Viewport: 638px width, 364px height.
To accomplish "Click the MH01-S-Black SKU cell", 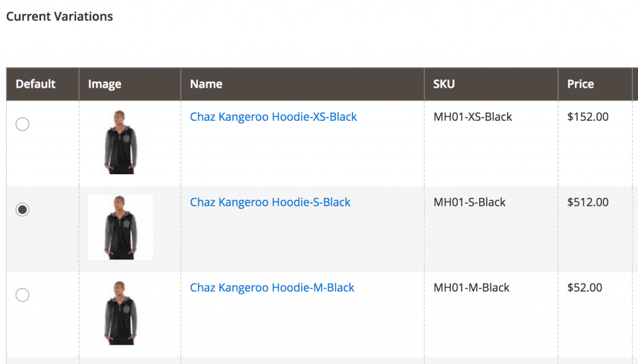I will (470, 202).
